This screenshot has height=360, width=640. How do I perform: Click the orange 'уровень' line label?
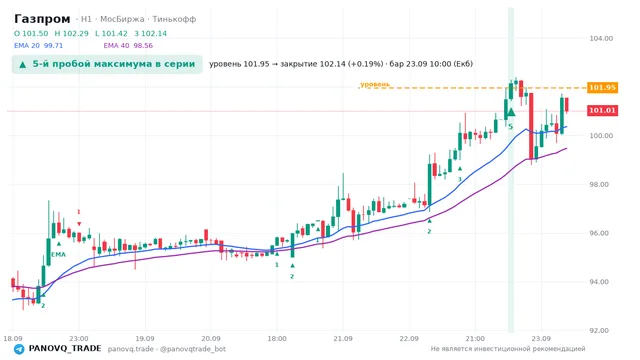(375, 84)
